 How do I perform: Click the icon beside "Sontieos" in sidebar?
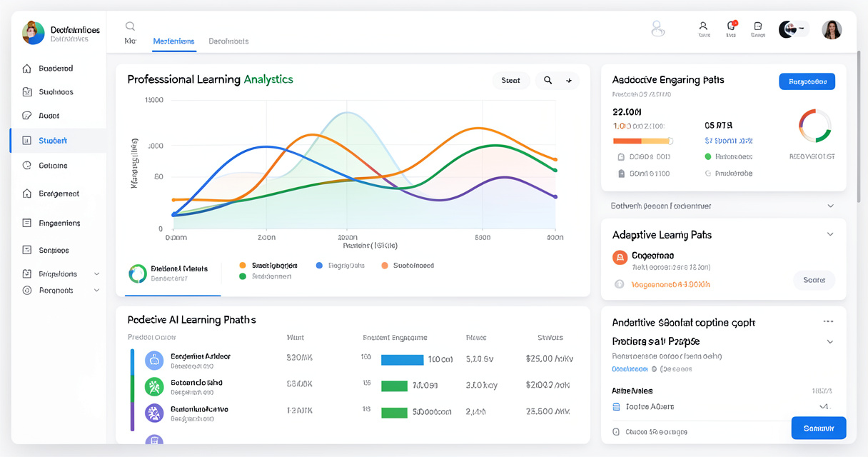(27, 250)
